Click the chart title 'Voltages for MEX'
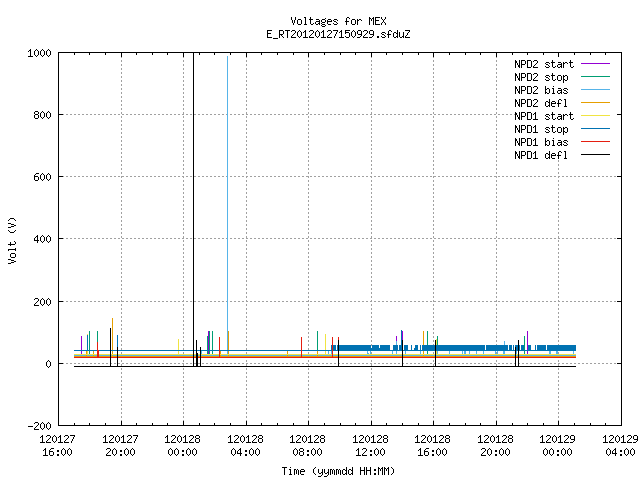The width and height of the screenshot is (640, 480). tap(338, 21)
